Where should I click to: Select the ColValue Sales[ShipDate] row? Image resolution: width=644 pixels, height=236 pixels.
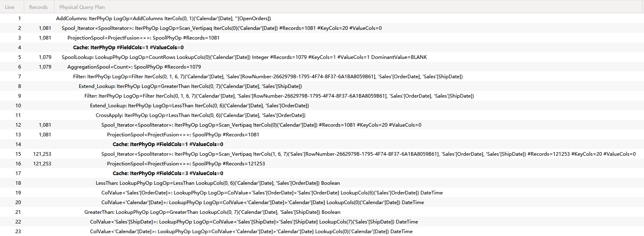point(322,222)
